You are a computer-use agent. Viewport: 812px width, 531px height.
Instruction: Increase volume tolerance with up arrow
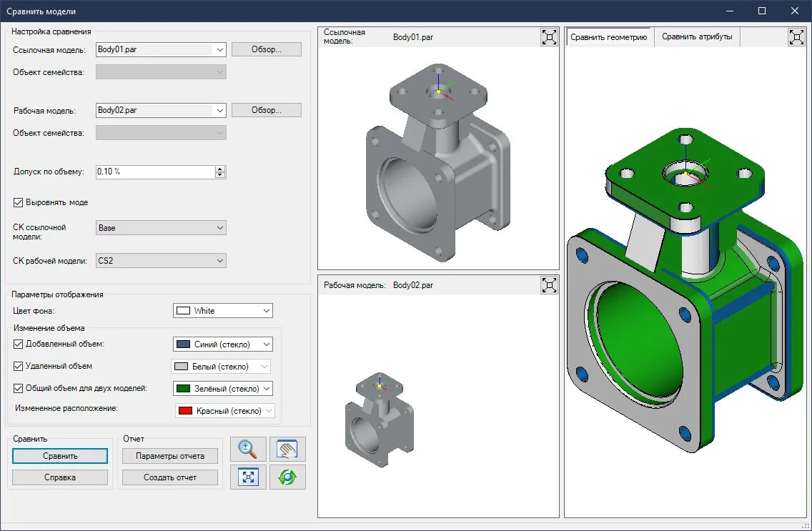[220, 169]
